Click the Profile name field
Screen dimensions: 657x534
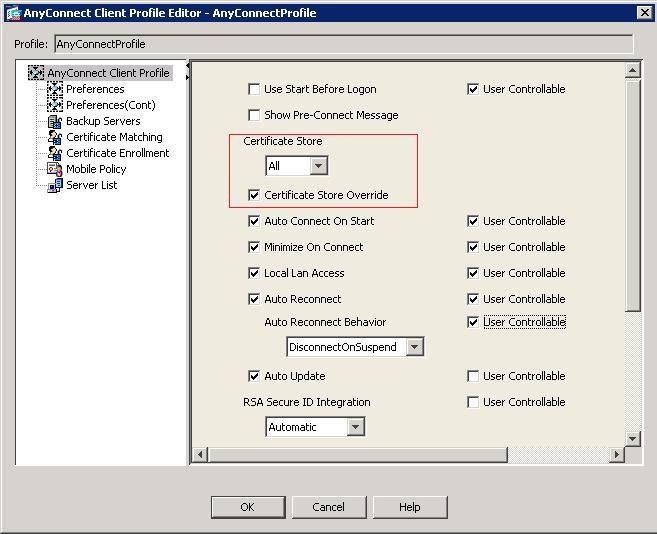344,44
